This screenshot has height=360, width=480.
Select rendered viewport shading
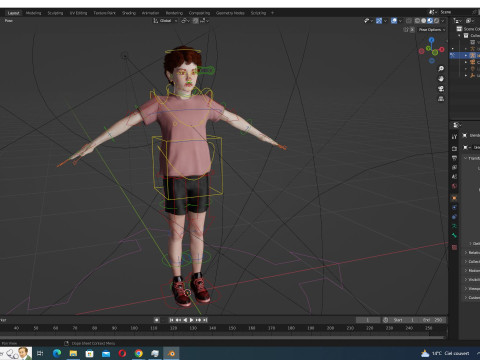(436, 21)
